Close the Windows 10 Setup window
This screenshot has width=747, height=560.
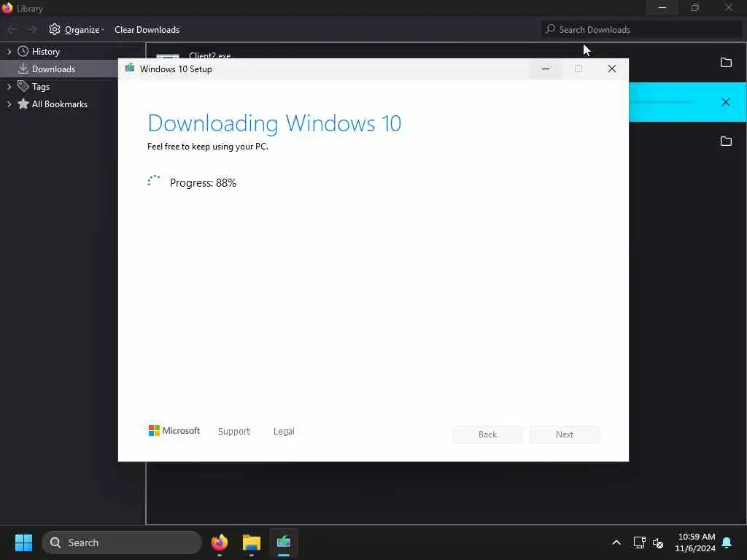tap(612, 69)
